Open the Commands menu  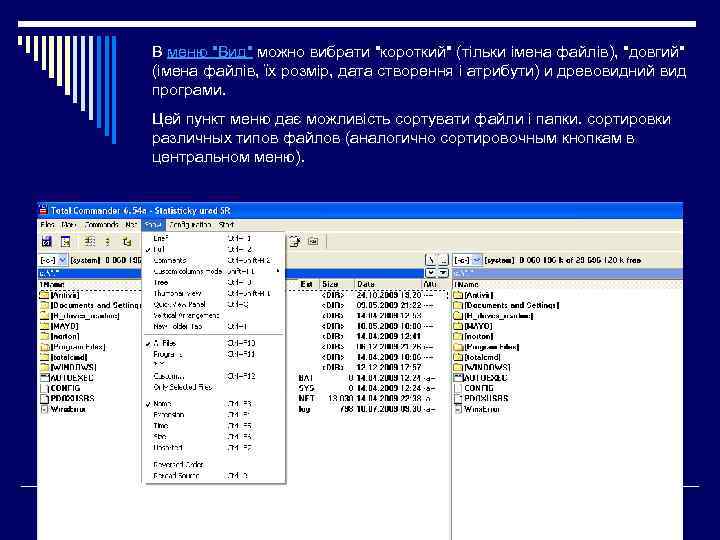click(x=101, y=225)
